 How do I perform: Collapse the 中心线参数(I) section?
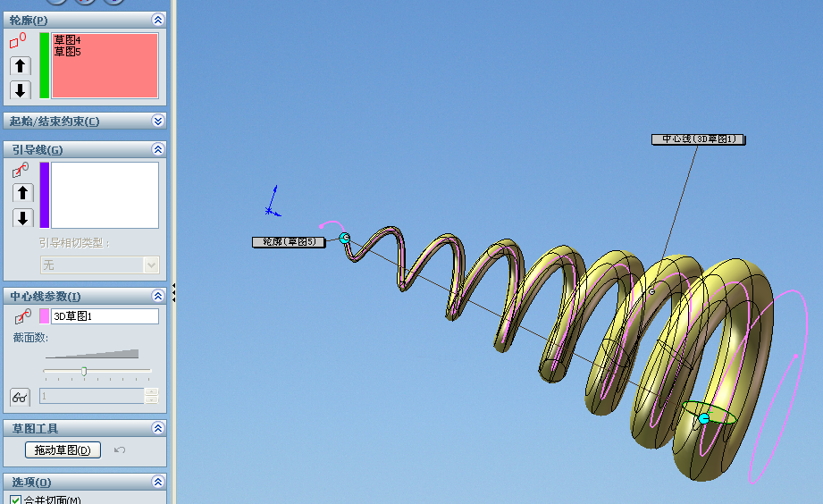[x=158, y=296]
